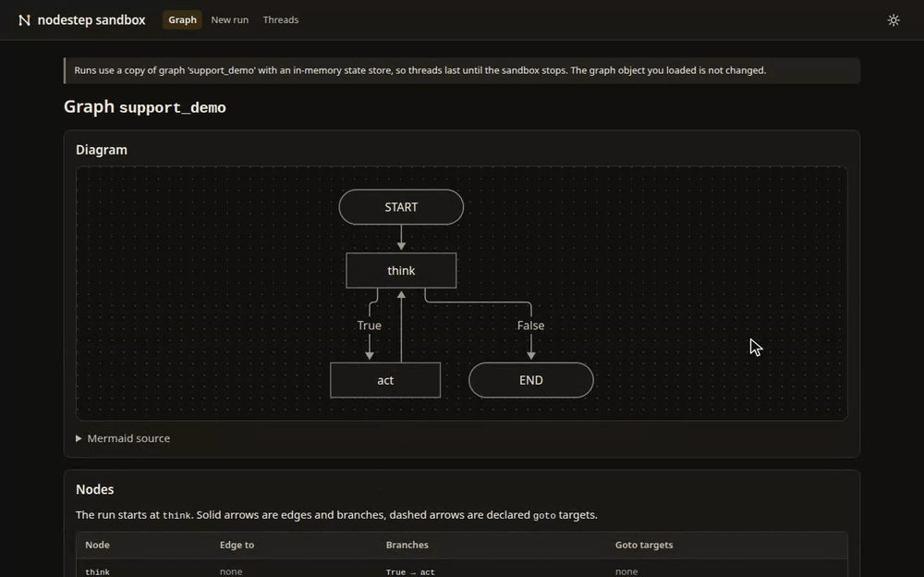Click the True branch label

click(370, 325)
